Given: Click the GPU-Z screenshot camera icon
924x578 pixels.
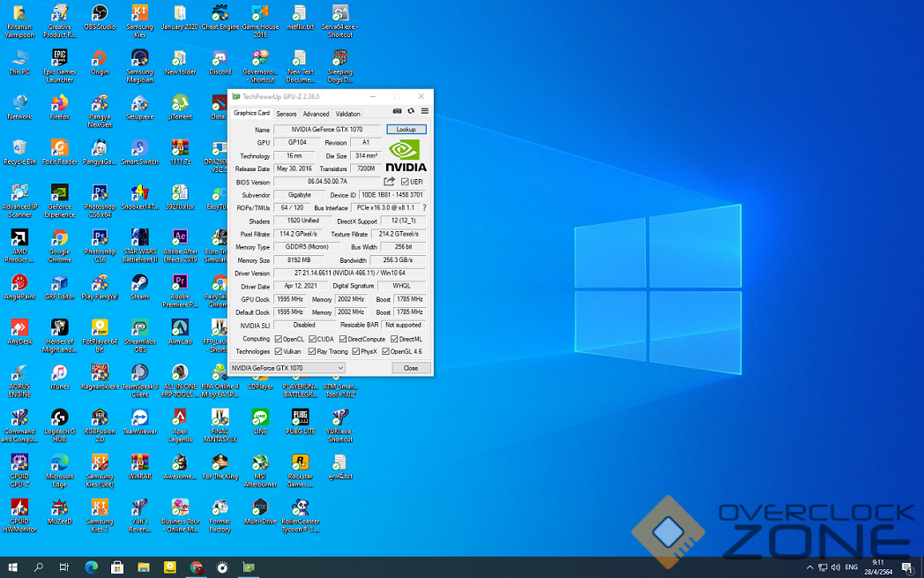Looking at the screenshot, I should coord(398,112).
